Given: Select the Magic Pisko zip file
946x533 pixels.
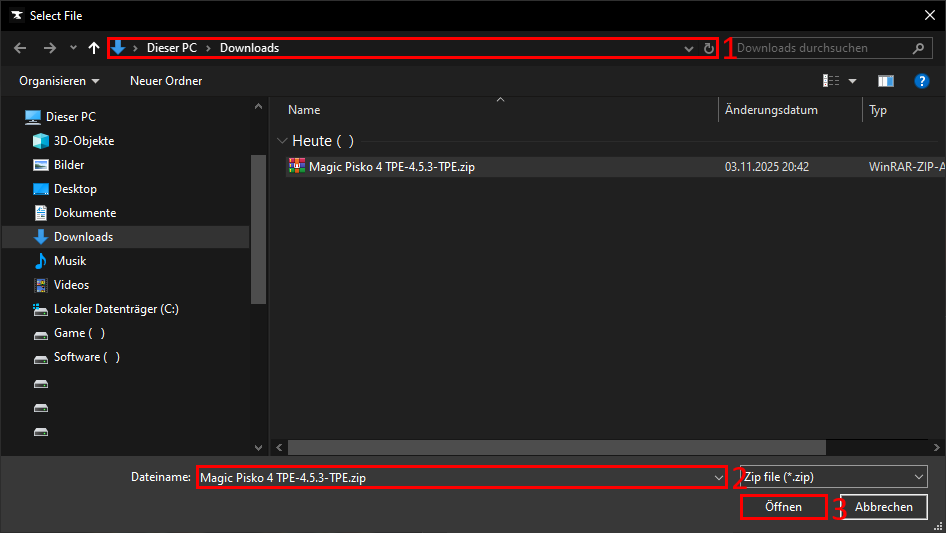Looking at the screenshot, I should coord(391,167).
